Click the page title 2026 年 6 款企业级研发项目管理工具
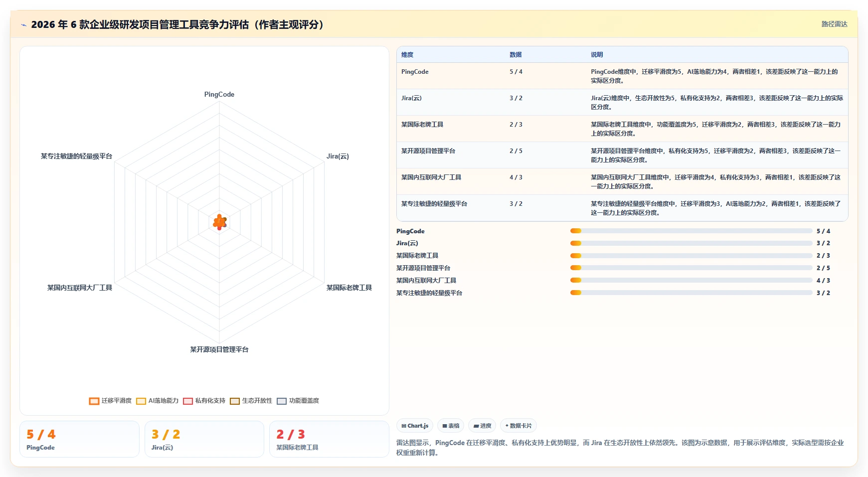 click(177, 24)
